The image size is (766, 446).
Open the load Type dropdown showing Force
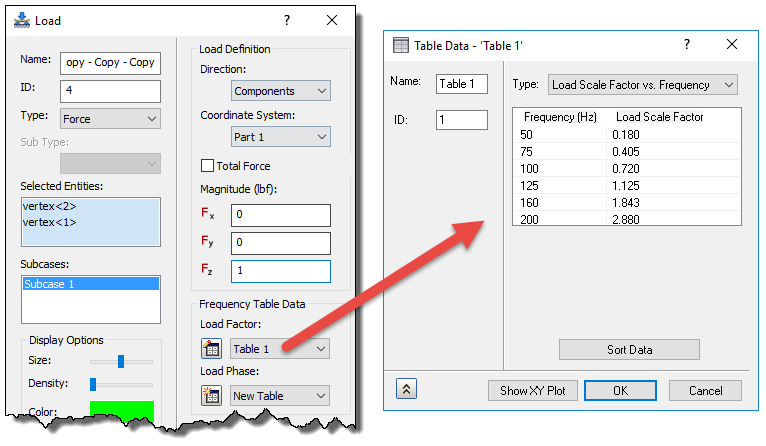coord(110,119)
